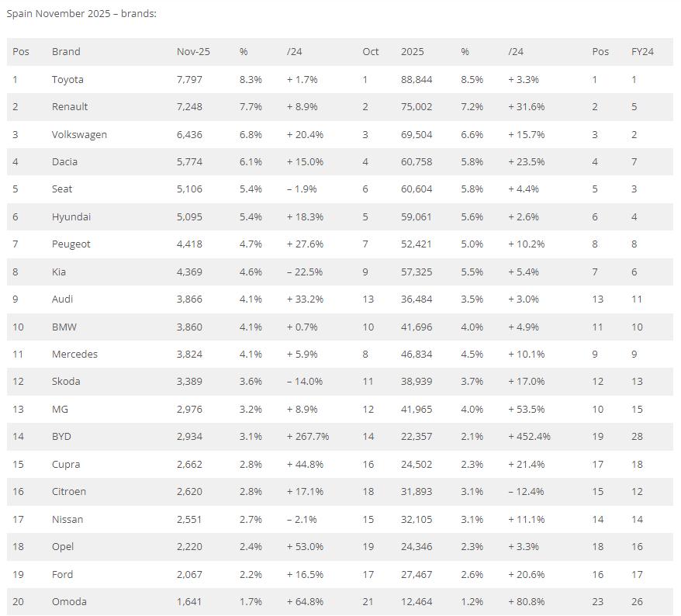Select the Dacia brand cell
The width and height of the screenshot is (681, 616).
click(64, 162)
